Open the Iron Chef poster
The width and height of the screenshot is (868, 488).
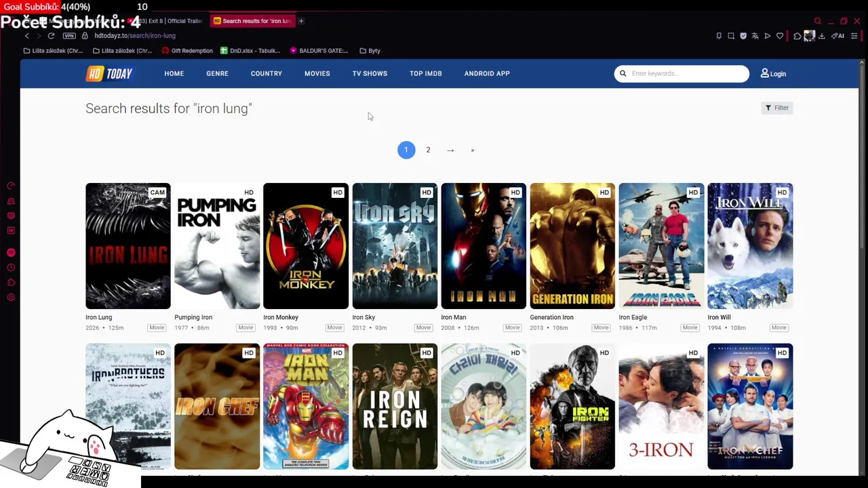(x=217, y=406)
